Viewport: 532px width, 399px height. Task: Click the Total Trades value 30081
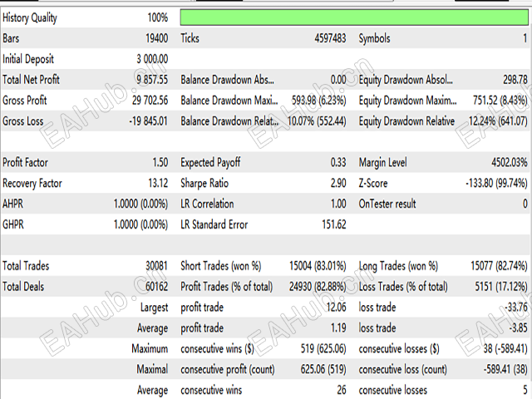(157, 266)
